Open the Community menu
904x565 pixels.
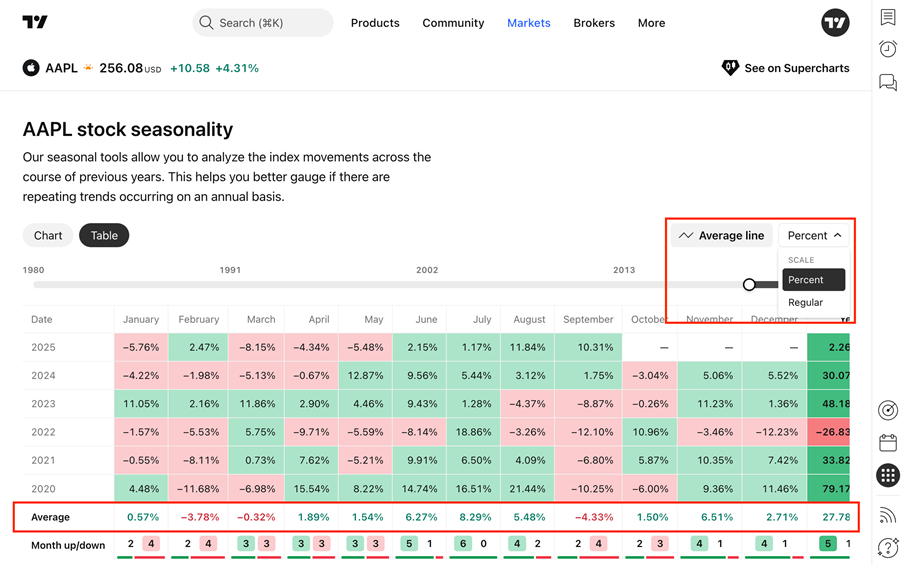pyautogui.click(x=453, y=22)
